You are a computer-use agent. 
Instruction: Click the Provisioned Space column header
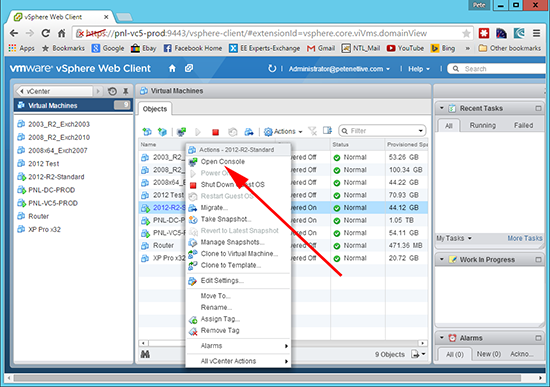coord(407,145)
